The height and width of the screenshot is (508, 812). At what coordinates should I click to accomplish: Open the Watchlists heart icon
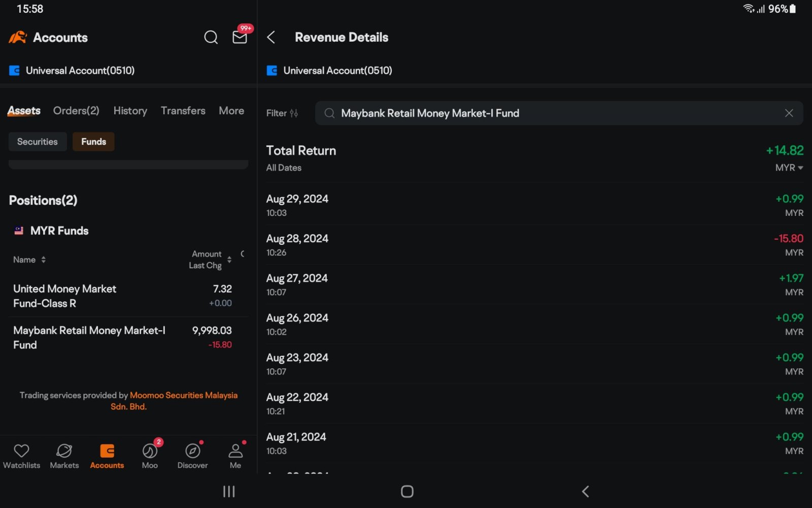[21, 451]
